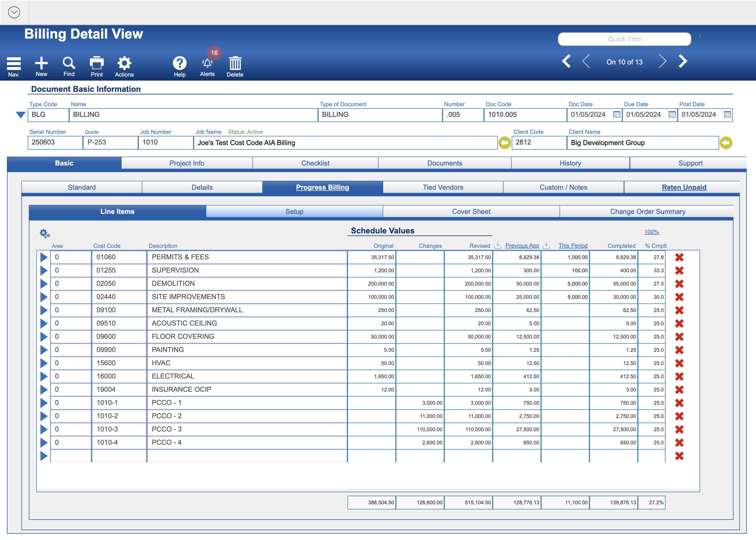This screenshot has width=756, height=540.
Task: Jump to last record bold arrow
Action: (x=683, y=61)
